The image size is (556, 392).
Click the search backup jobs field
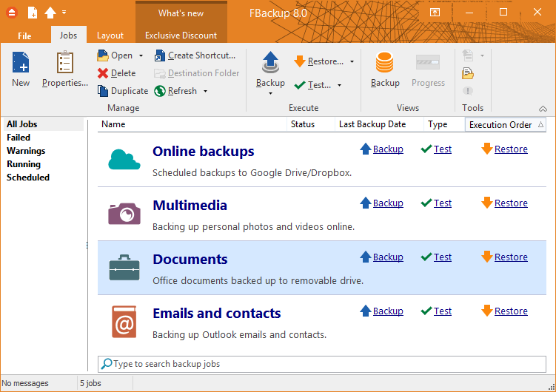click(x=321, y=364)
